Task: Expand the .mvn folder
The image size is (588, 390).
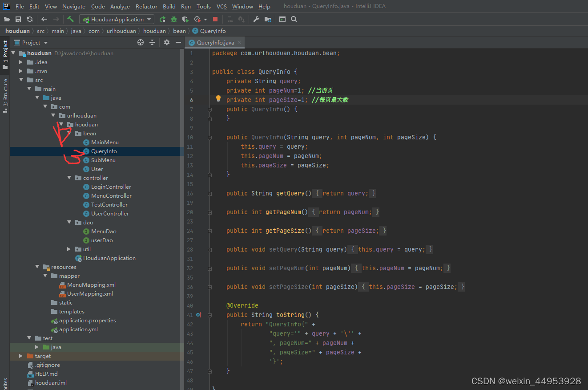Action: tap(20, 71)
